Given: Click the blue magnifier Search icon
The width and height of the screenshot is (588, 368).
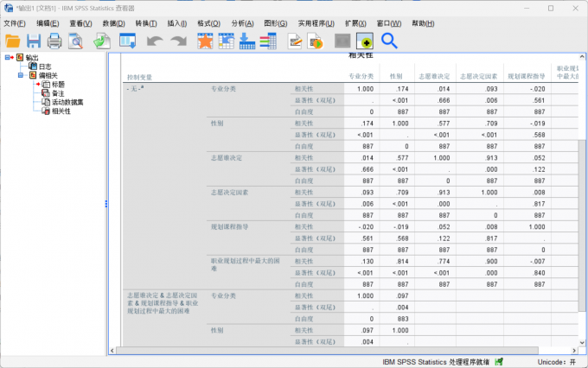Looking at the screenshot, I should [x=389, y=41].
